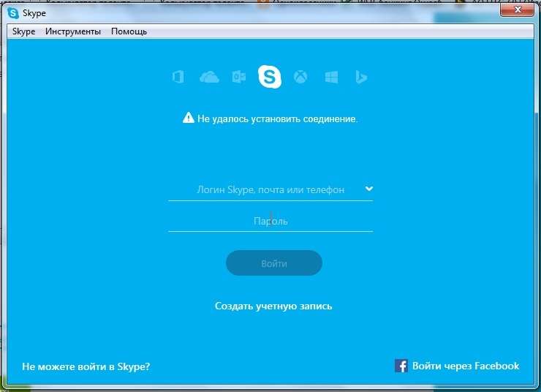
Task: Click Войти через Facebook link
Action: click(466, 366)
